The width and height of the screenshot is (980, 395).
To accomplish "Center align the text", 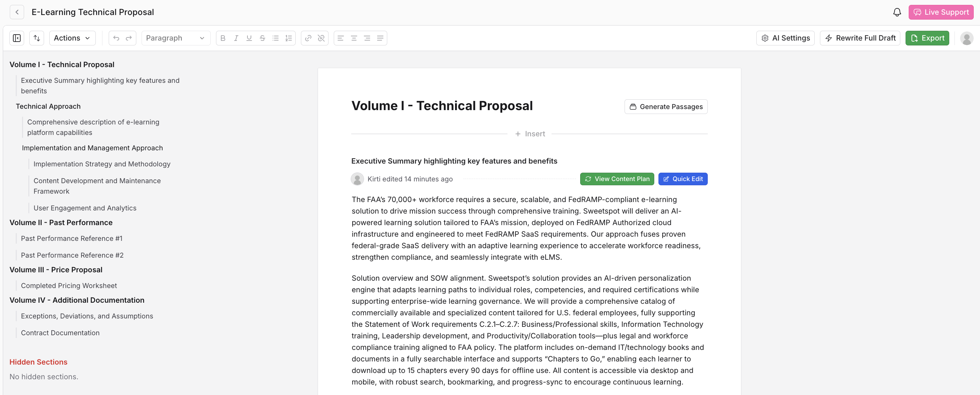I will pos(354,38).
